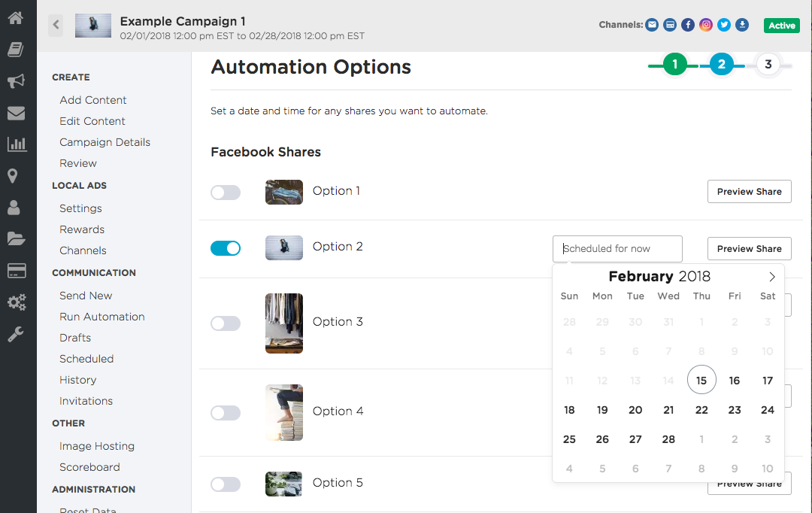Open Invitations page
The height and width of the screenshot is (513, 812).
pyautogui.click(x=86, y=401)
